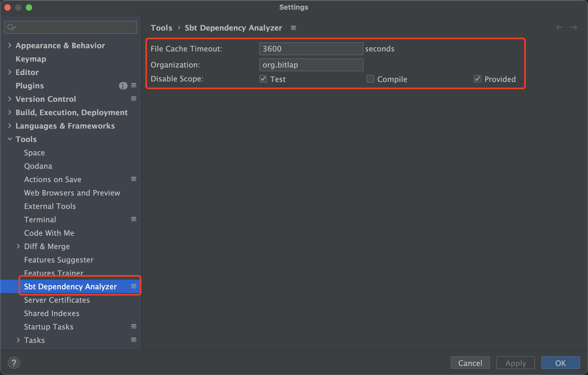Click project-level icon in breadcrumb header
Screen dimensions: 588x375
[293, 28]
